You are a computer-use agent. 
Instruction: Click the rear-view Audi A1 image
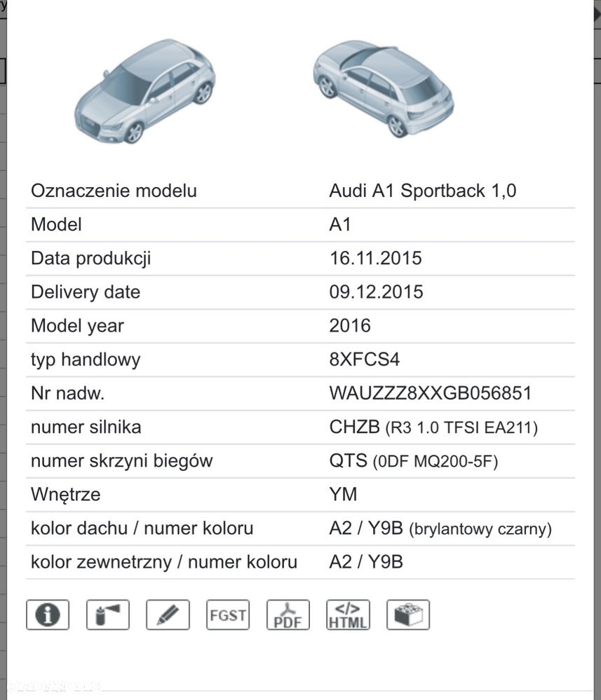point(384,89)
